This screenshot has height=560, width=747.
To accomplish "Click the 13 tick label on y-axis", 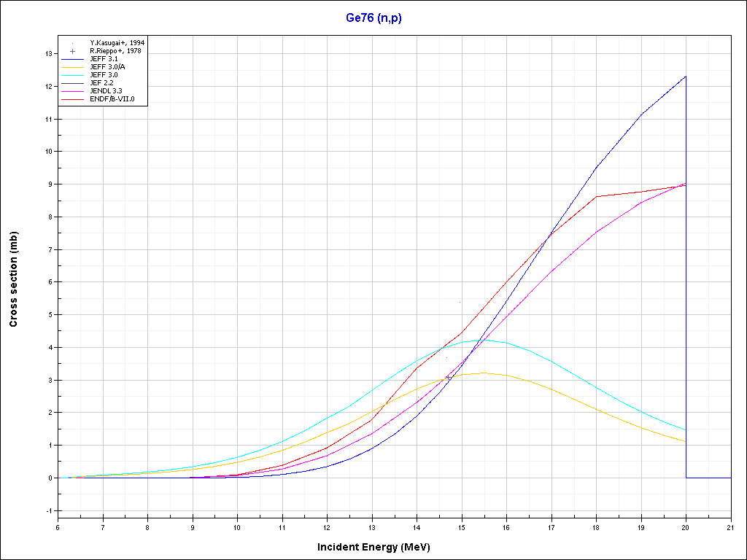I will pos(47,53).
